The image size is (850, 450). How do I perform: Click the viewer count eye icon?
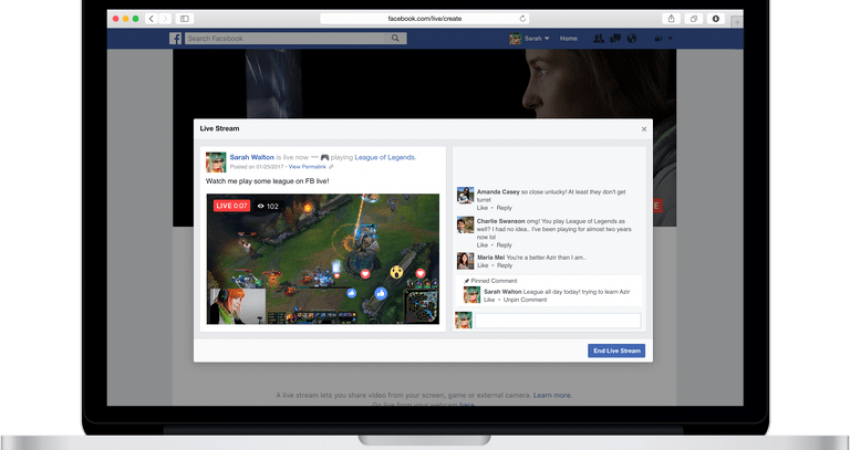tap(261, 206)
